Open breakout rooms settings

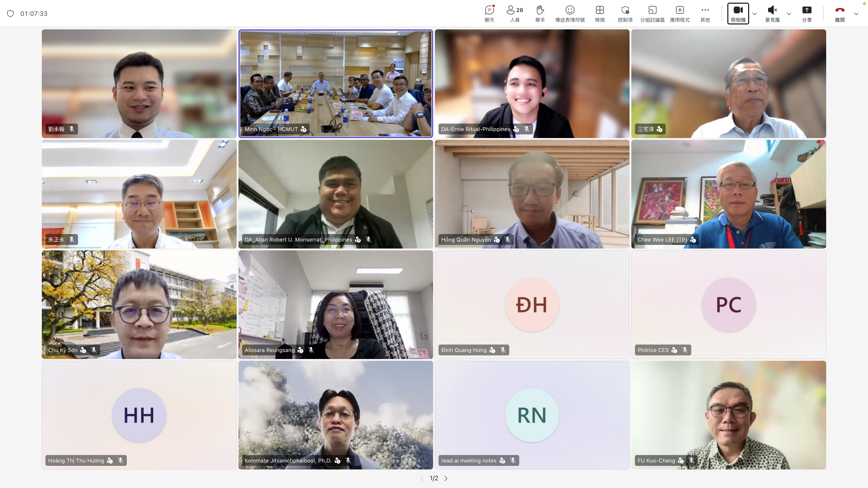pos(652,14)
